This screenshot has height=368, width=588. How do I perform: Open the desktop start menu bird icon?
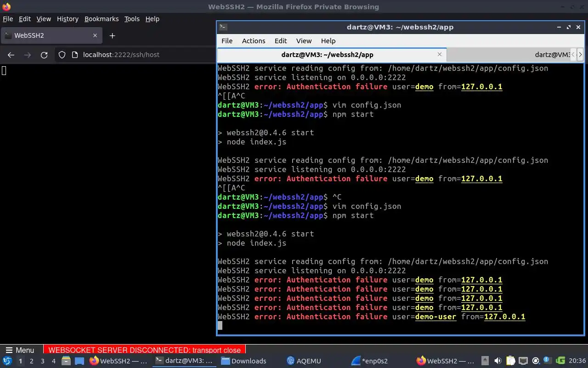(x=7, y=361)
